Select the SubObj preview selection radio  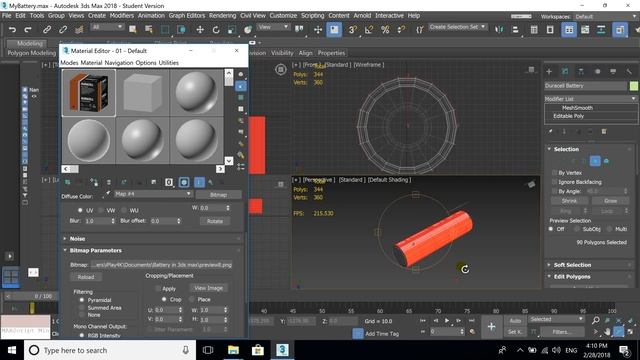[x=577, y=229]
